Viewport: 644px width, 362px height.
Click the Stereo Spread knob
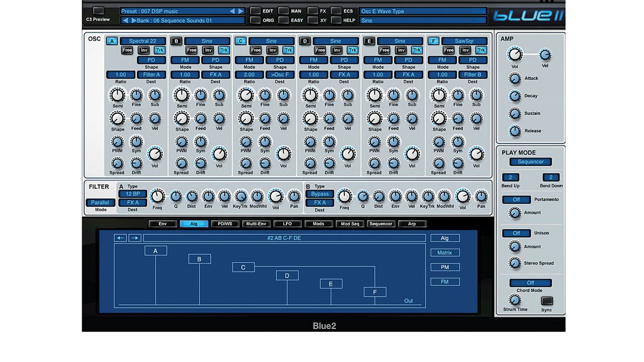tap(515, 263)
